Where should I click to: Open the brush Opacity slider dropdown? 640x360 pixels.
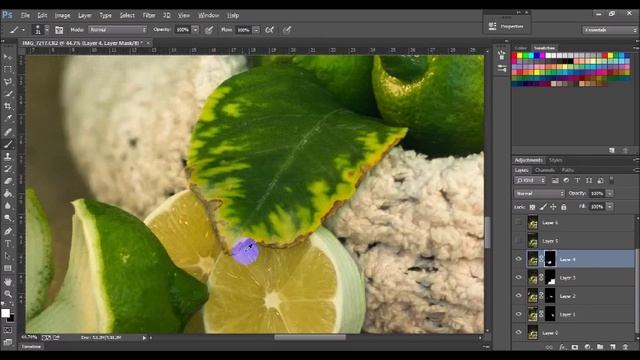click(195, 30)
